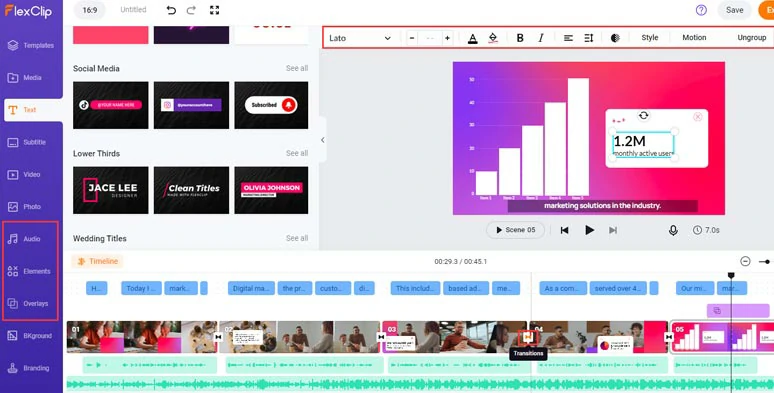The height and width of the screenshot is (393, 774).
Task: Switch to the Elements sidebar tab
Action: tap(31, 271)
